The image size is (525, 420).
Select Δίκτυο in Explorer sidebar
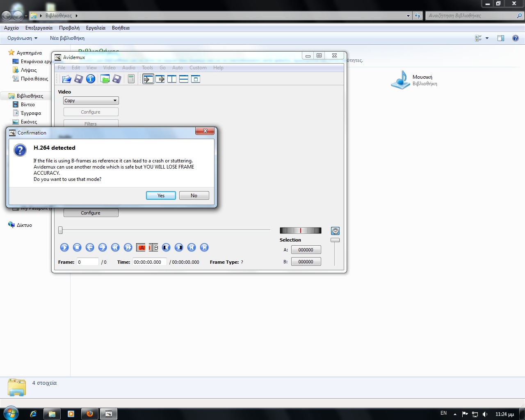click(24, 225)
